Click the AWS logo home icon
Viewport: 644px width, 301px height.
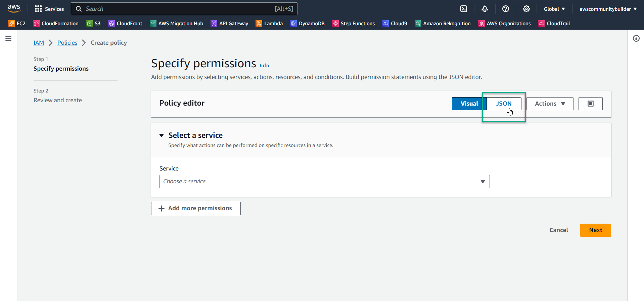(14, 9)
